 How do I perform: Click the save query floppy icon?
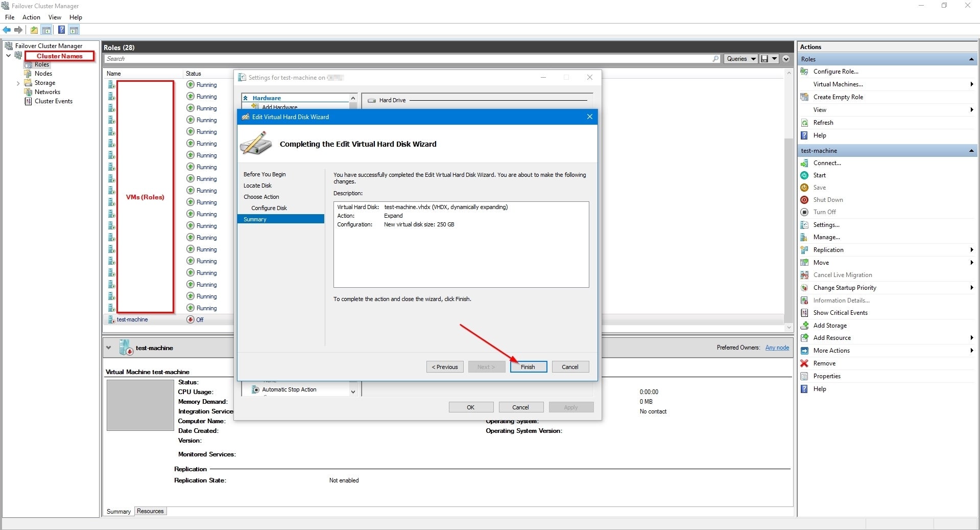pyautogui.click(x=764, y=59)
